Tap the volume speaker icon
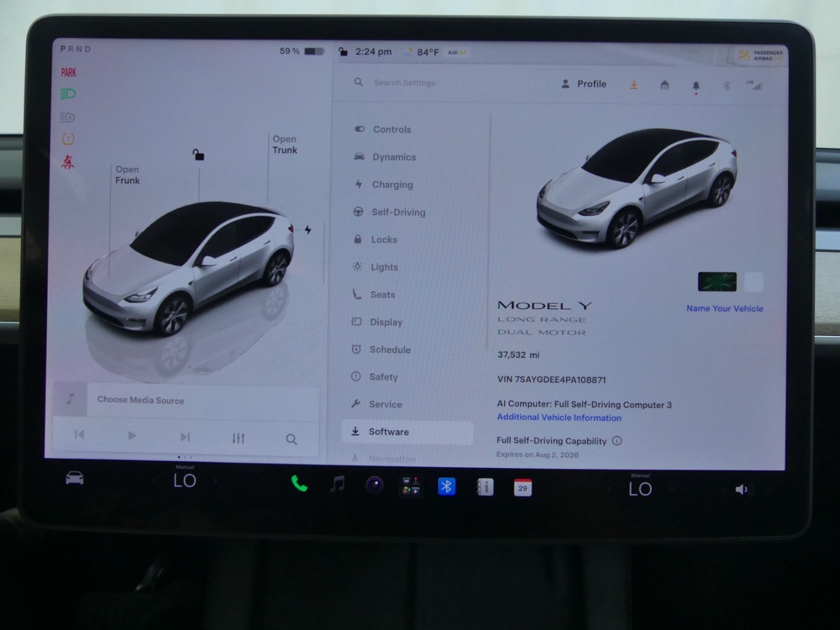The image size is (840, 630). (x=741, y=489)
